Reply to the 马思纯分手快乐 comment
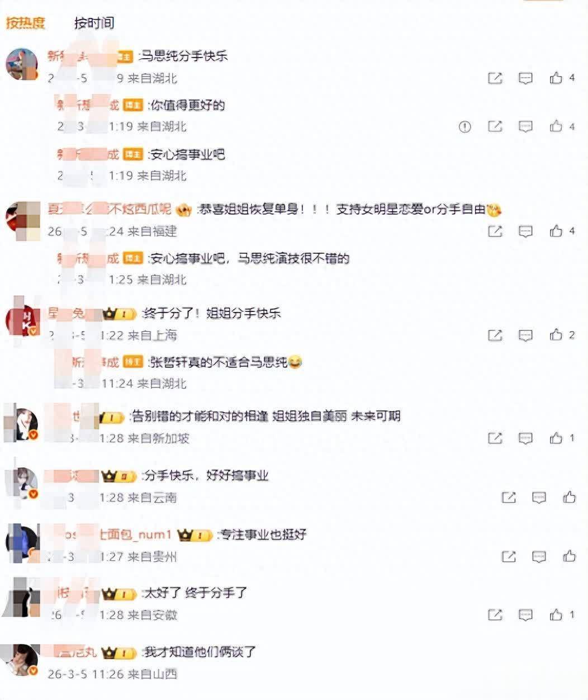Viewport: 588px width, 700px height. pos(525,78)
